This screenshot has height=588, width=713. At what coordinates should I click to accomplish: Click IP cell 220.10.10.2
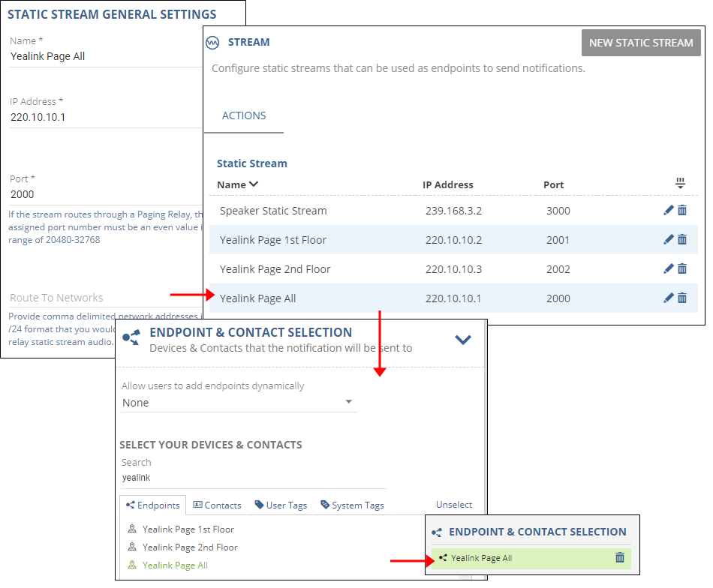pyautogui.click(x=453, y=240)
